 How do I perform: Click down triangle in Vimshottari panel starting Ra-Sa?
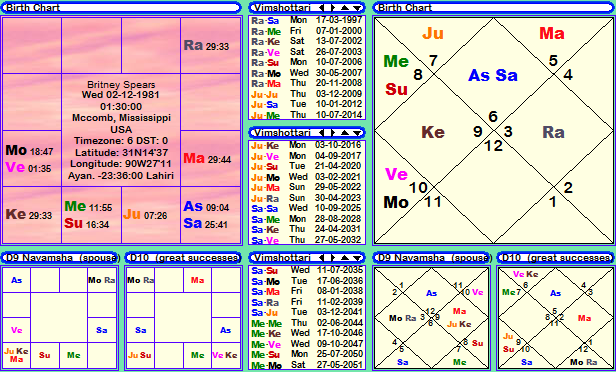357,7
